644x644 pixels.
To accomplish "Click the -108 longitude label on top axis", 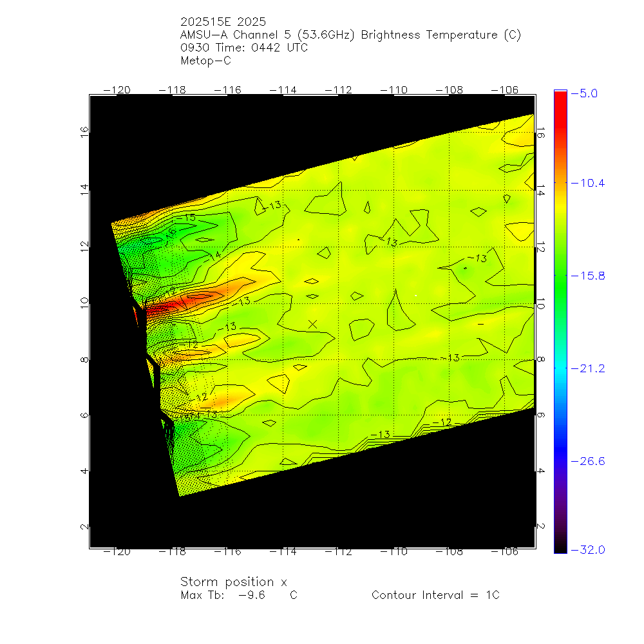I will pos(450,90).
